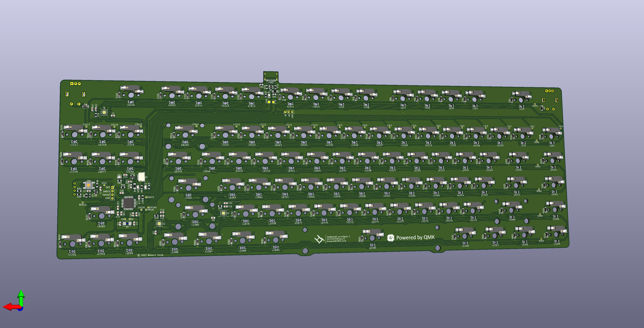644x328 pixels.
Task: Click the BOOT0 test pad
Action: click(x=83, y=202)
